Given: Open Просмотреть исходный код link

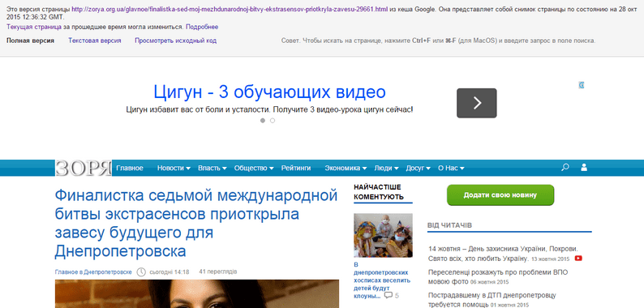Looking at the screenshot, I should [x=175, y=41].
